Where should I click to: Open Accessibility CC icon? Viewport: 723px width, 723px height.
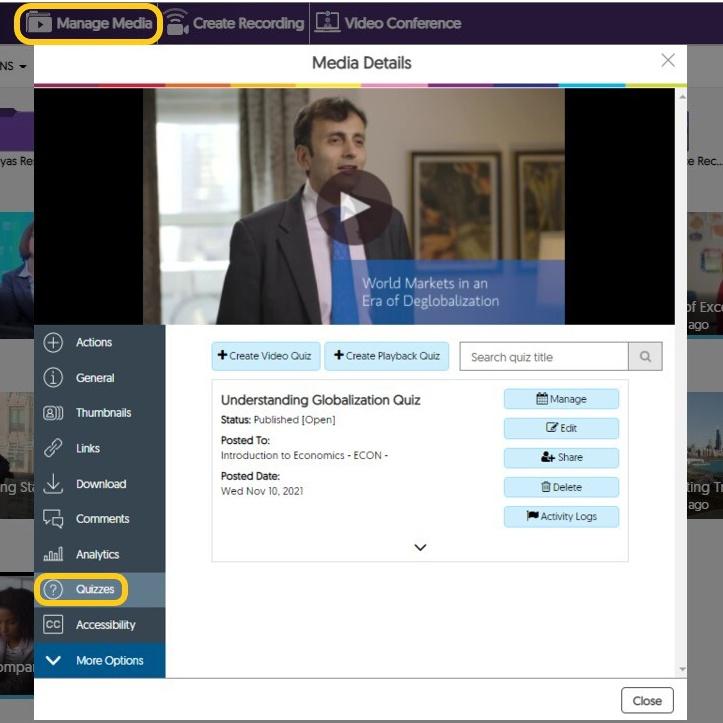tap(54, 625)
